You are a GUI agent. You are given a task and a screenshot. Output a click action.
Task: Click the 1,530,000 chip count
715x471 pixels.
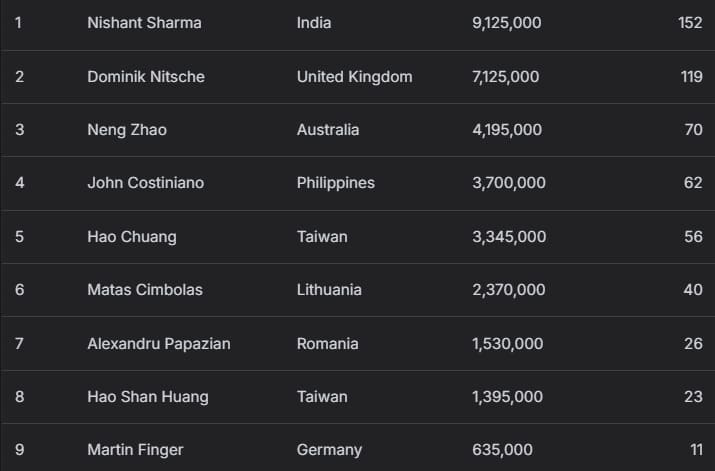pos(507,343)
